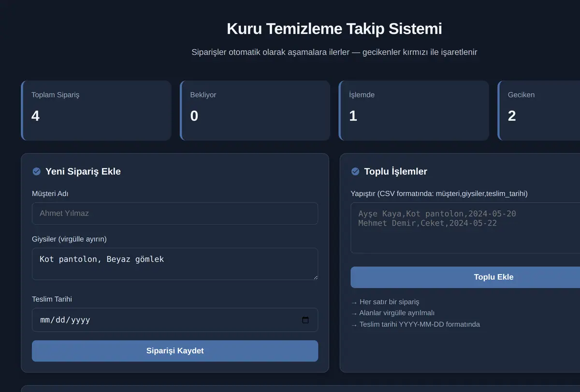The width and height of the screenshot is (580, 392).
Task: Click the value 1 under İşlemde
Action: tap(353, 116)
